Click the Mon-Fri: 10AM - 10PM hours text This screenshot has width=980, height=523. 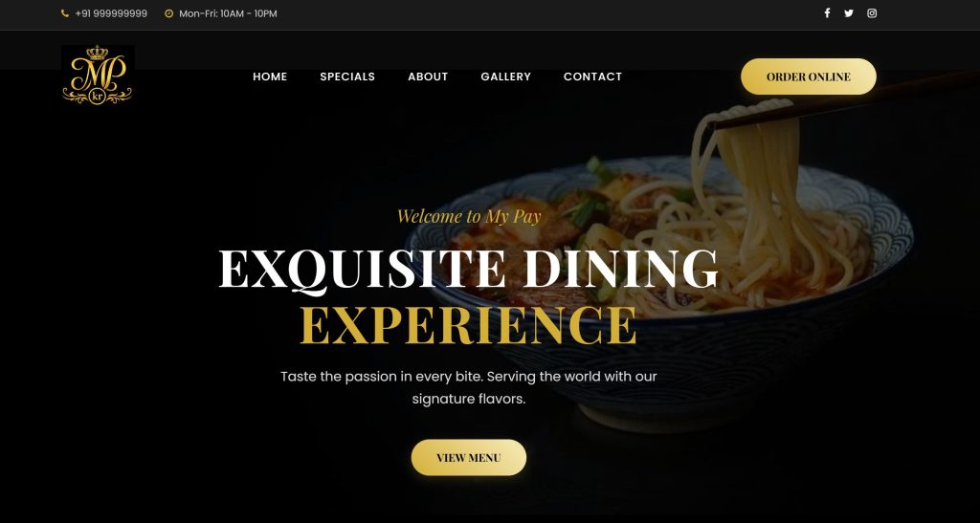point(228,13)
